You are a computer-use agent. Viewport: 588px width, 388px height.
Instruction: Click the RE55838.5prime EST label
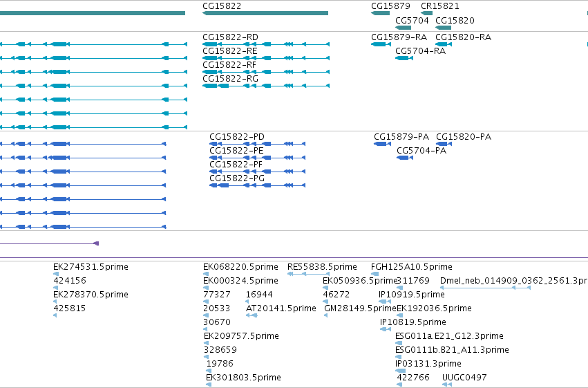(322, 267)
